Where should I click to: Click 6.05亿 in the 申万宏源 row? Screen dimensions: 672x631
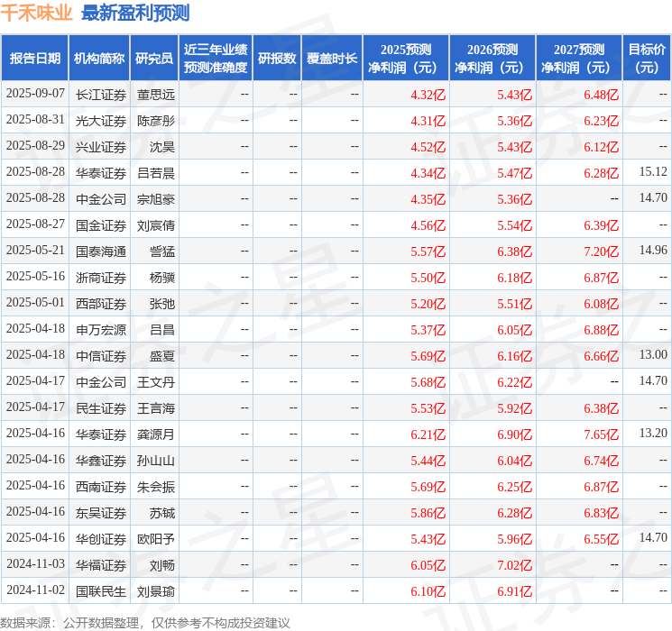pos(515,329)
